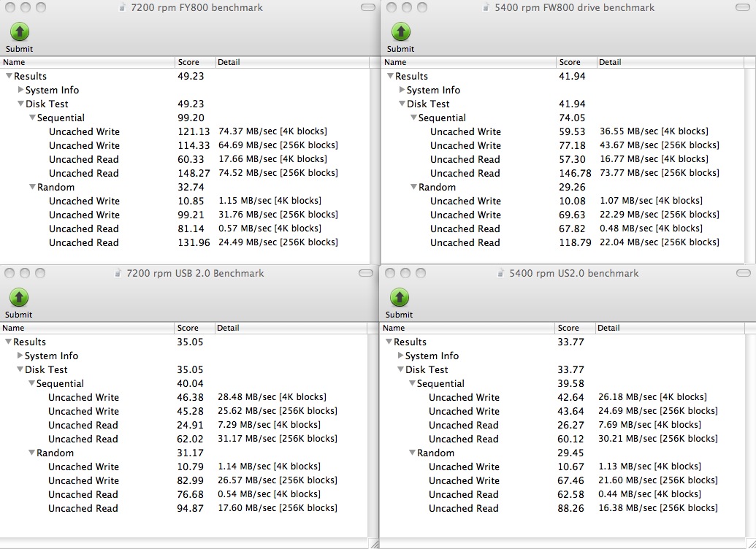Expand System Info in 5400 rpm US2.0 window

point(401,356)
